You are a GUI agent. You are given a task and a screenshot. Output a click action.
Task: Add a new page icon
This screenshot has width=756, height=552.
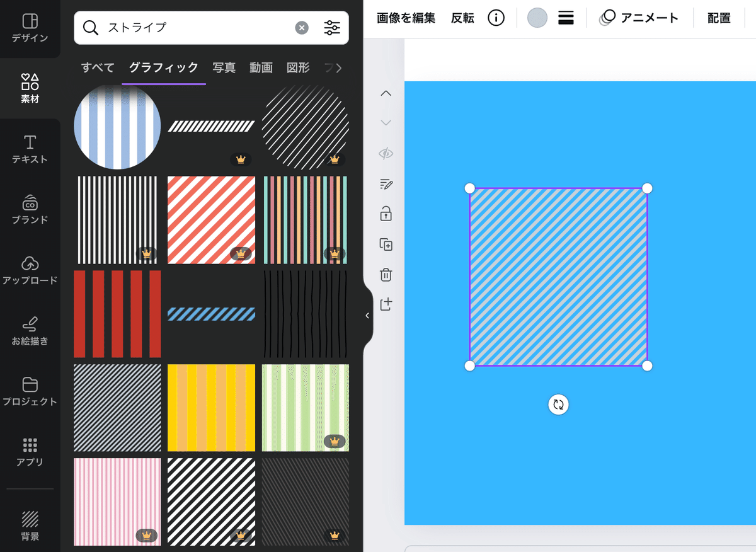point(386,304)
